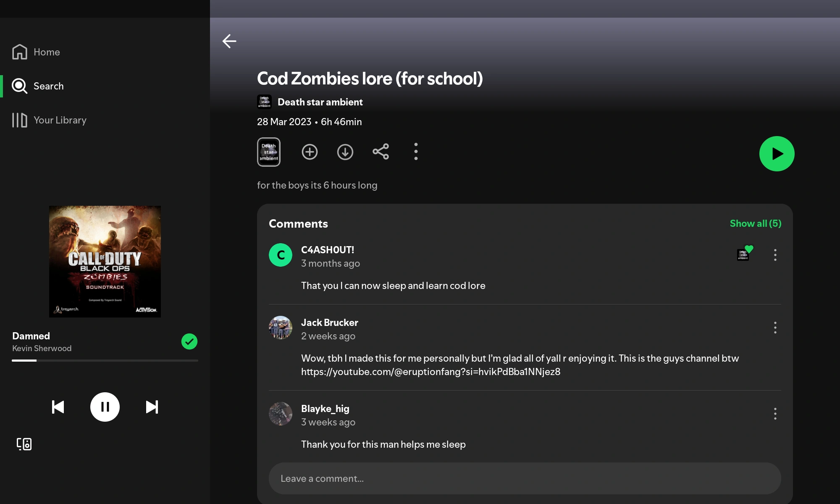840x504 pixels.
Task: Open Your Library
Action: coord(60,120)
